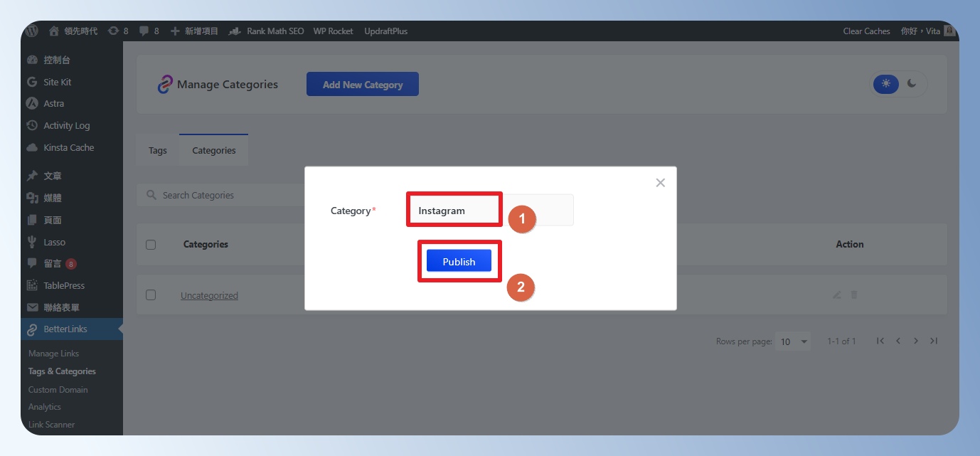Delete Uncategorized using the trash icon
Viewport: 980px width, 456px height.
[x=854, y=295]
